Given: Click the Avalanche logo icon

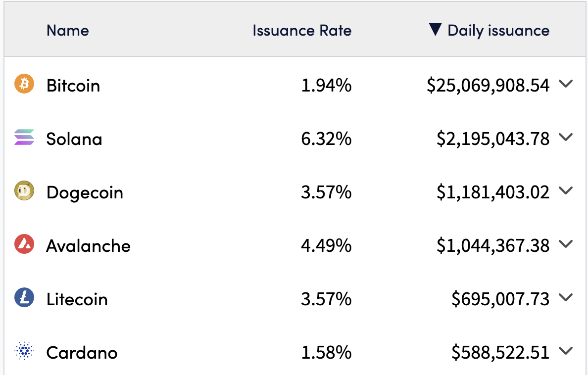Looking at the screenshot, I should 24,244.
